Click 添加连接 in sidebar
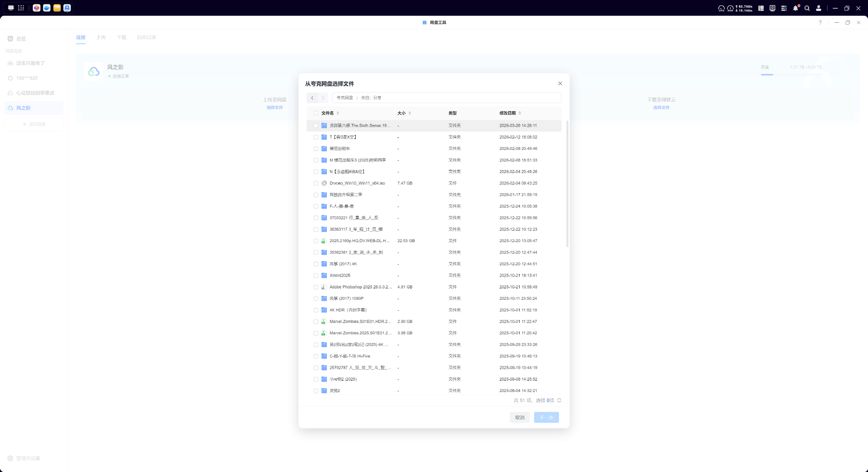This screenshot has width=868, height=472. click(34, 125)
